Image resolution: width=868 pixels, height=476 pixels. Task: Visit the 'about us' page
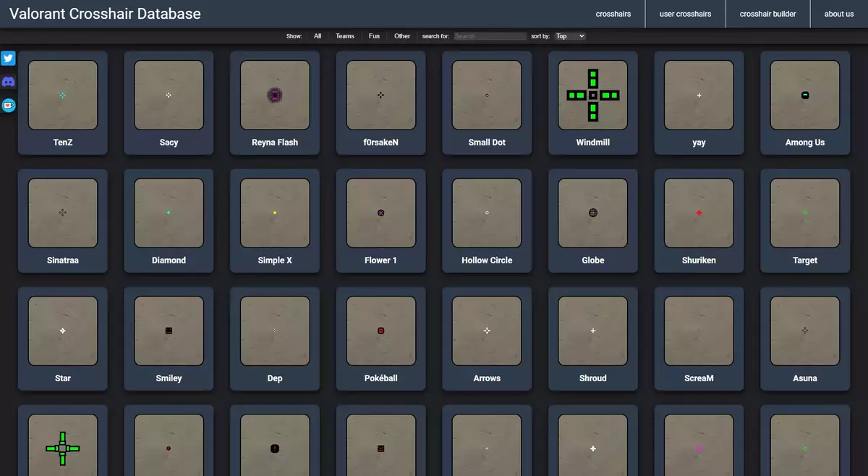[x=839, y=14]
